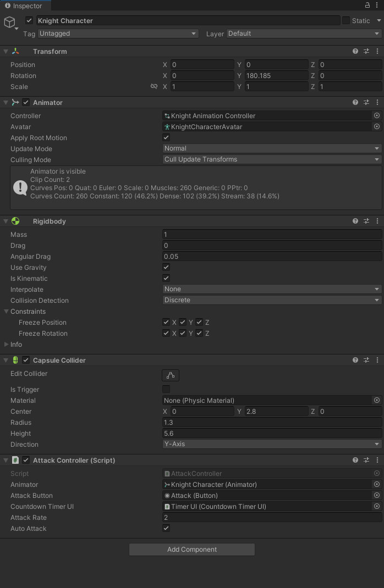Open the Update Mode dropdown
This screenshot has width=384, height=588.
pyautogui.click(x=272, y=148)
